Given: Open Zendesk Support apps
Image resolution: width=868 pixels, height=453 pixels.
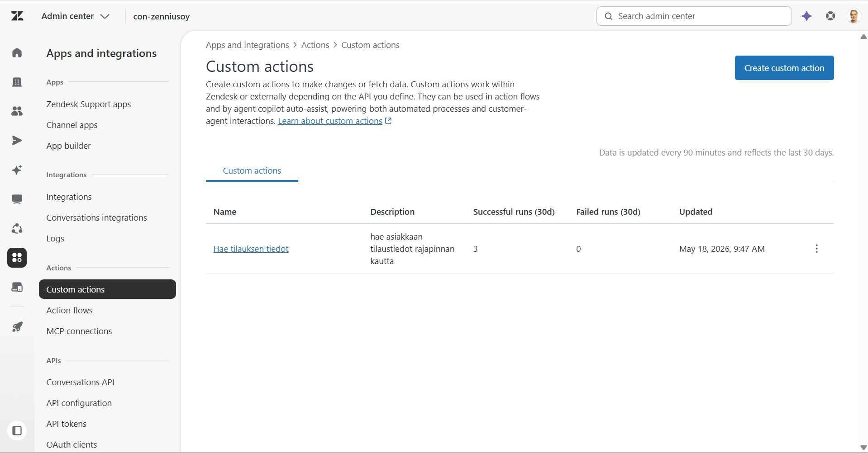Looking at the screenshot, I should 89,104.
